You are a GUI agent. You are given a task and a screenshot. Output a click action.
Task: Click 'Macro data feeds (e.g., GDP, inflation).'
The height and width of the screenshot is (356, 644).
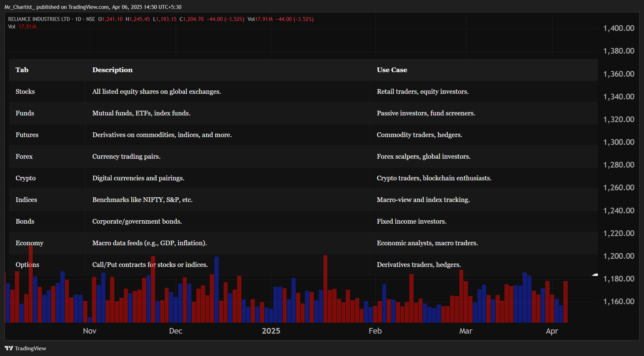tap(149, 243)
